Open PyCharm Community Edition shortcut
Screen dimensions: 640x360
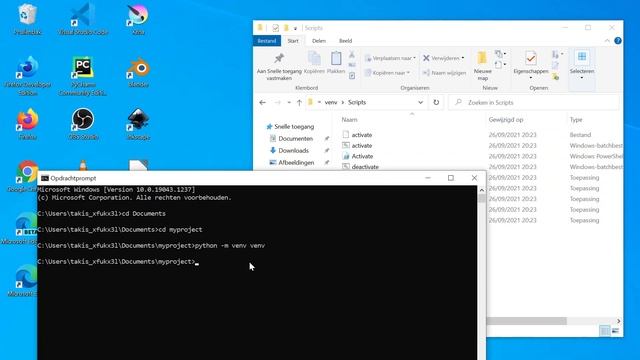83,76
